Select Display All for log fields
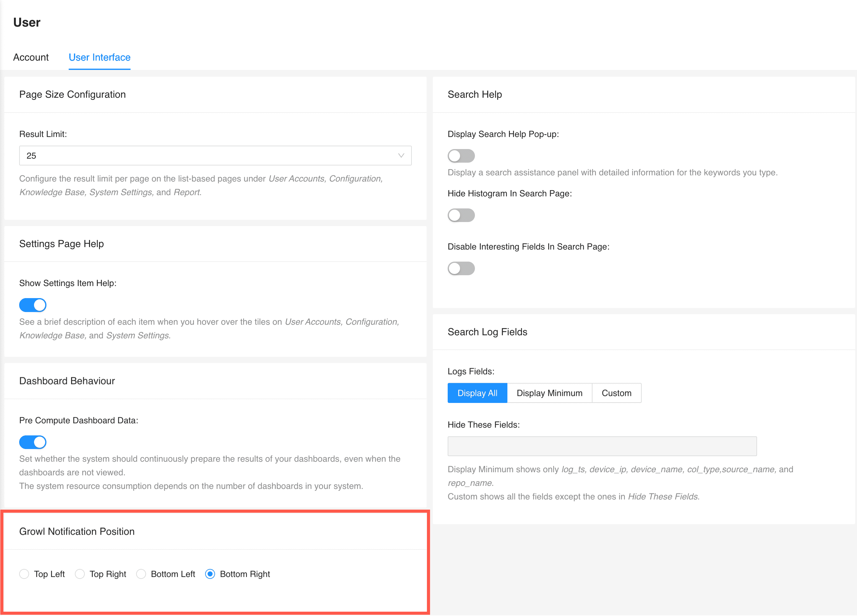Image resolution: width=857 pixels, height=616 pixels. pos(477,393)
